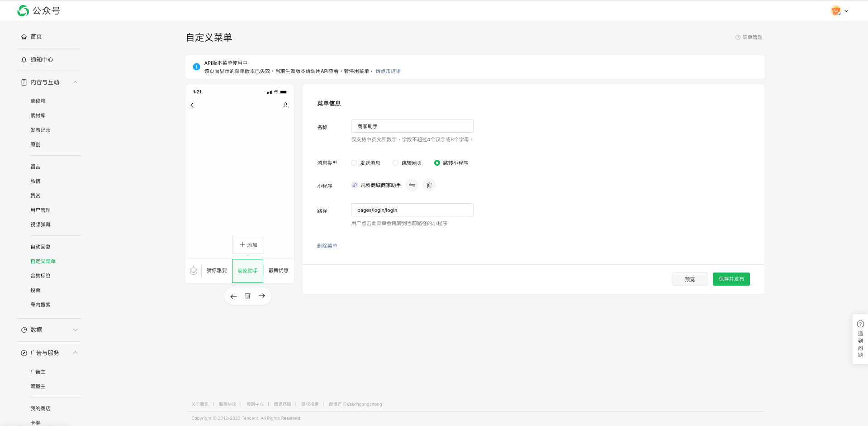Open 草稿箱 in the sidebar

coord(38,101)
